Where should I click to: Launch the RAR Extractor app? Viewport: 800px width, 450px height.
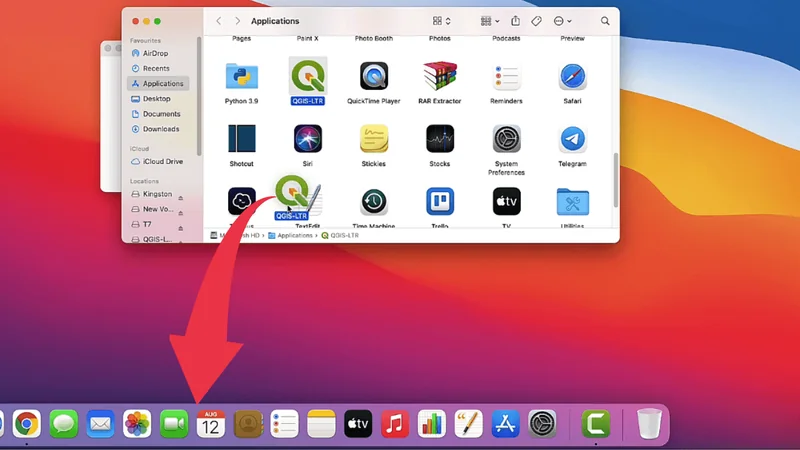pyautogui.click(x=440, y=76)
